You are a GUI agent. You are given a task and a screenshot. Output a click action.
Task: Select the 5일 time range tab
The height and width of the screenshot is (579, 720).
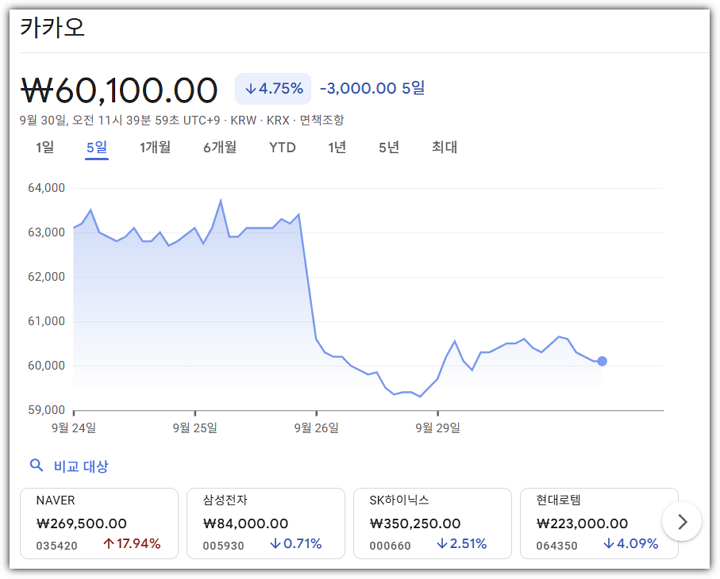[97, 147]
